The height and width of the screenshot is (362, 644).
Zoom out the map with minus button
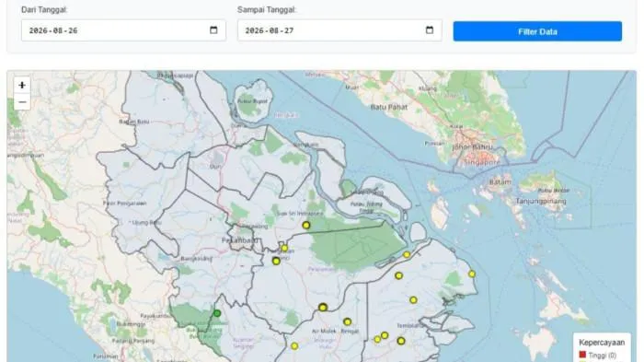22,102
